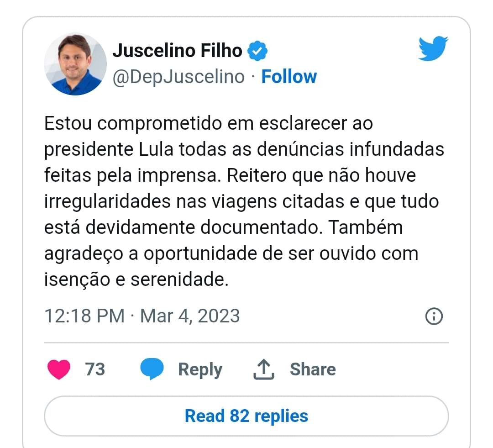Click the Share text label
The image size is (493, 448).
tap(313, 369)
